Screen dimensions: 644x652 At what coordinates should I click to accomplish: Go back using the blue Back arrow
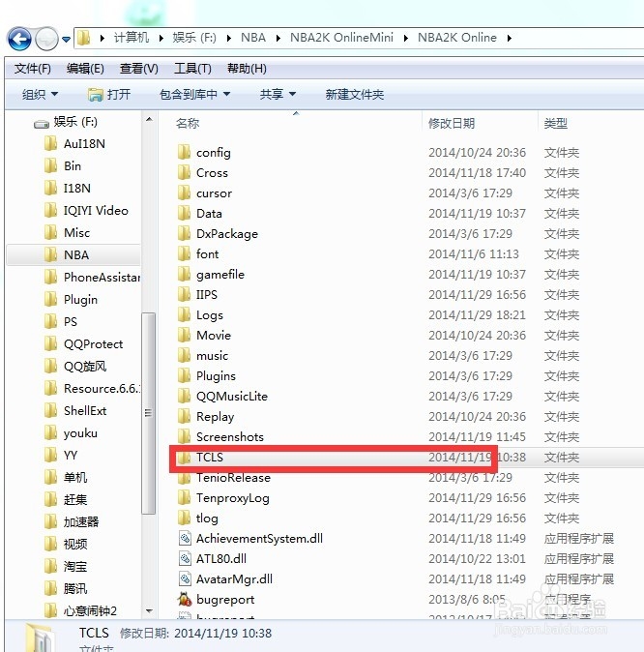click(19, 39)
